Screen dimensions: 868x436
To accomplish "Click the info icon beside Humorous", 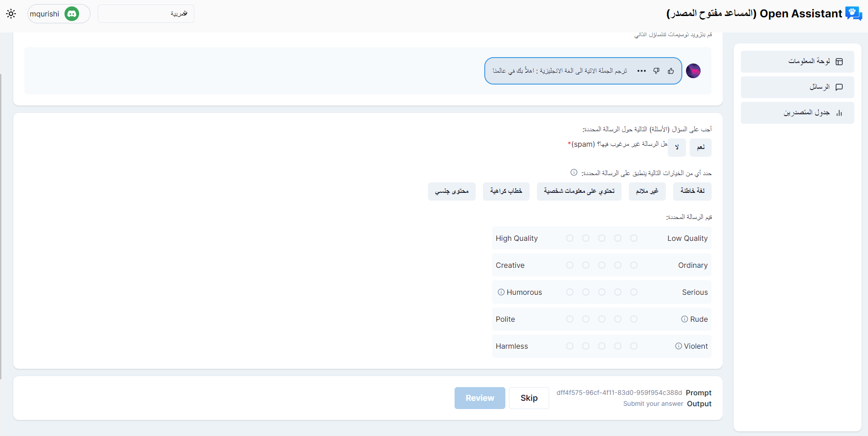I will 501,292.
